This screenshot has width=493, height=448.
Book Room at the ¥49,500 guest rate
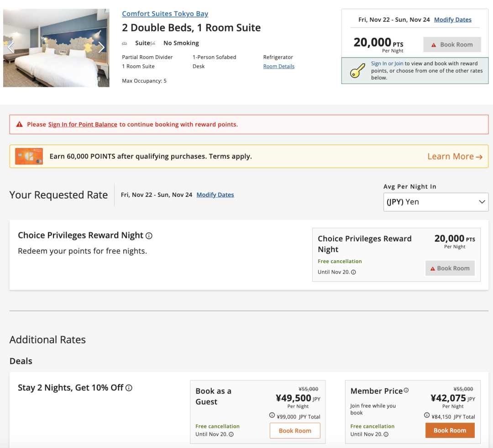pos(295,431)
